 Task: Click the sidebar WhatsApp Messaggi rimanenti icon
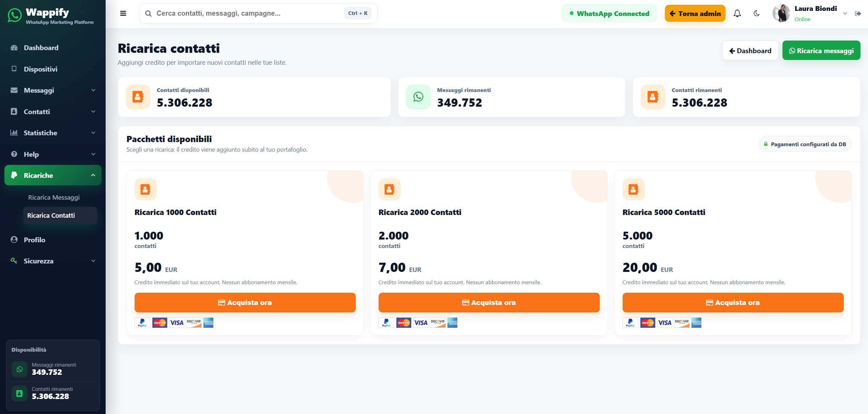[x=19, y=369]
